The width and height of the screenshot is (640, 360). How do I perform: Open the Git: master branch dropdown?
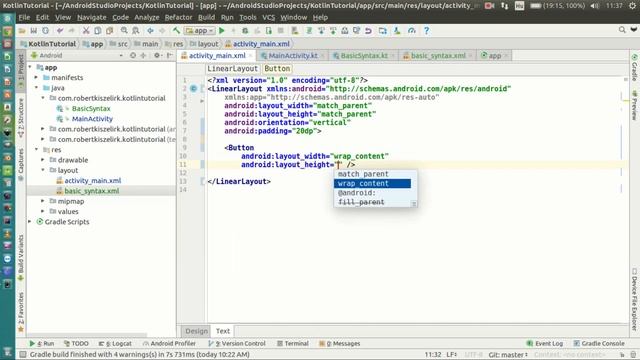(508, 355)
